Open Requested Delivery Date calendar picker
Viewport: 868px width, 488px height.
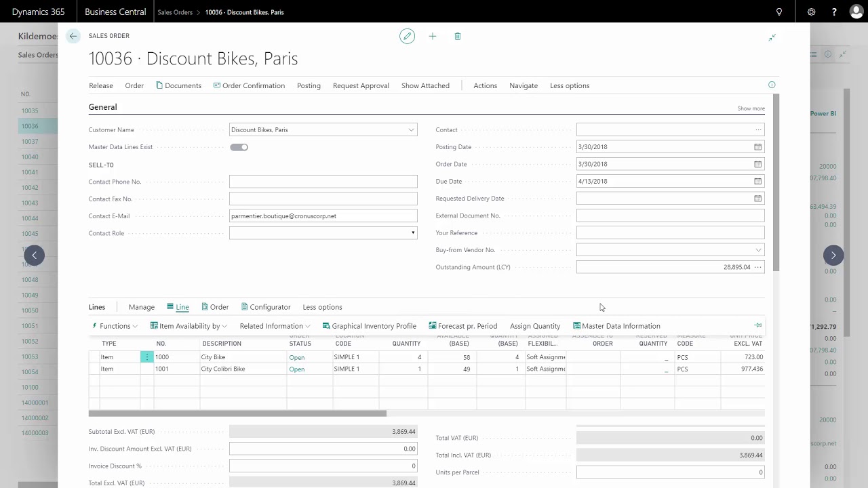(758, 199)
